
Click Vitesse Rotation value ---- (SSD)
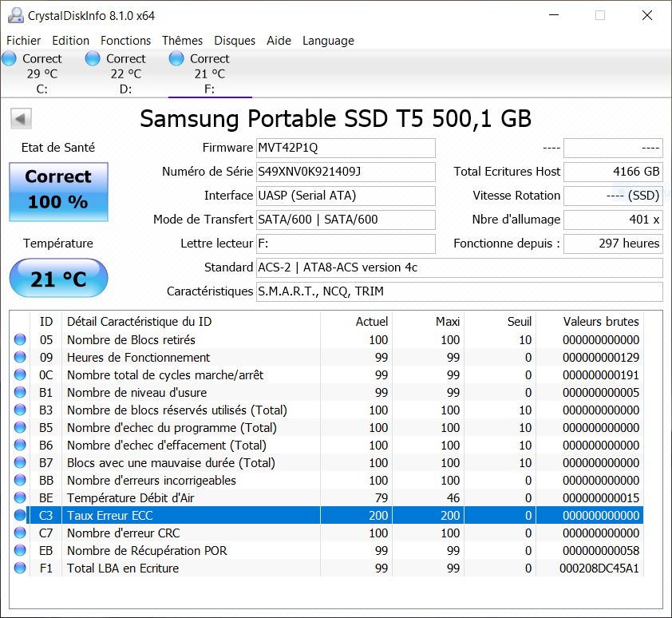tap(613, 196)
